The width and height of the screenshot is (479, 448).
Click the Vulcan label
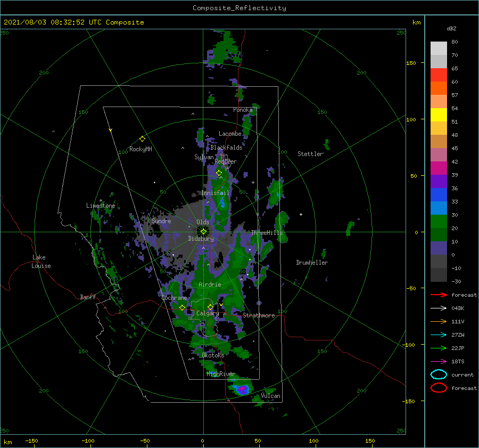(271, 396)
